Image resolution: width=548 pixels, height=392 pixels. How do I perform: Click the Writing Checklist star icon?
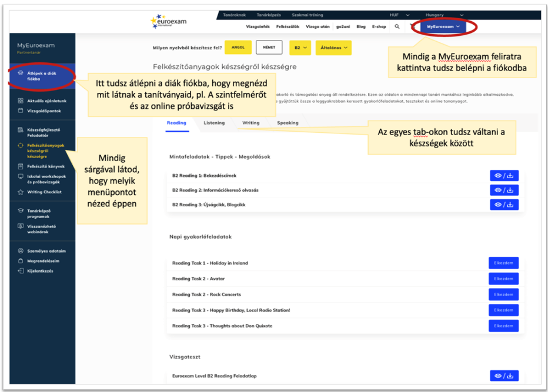coord(21,192)
